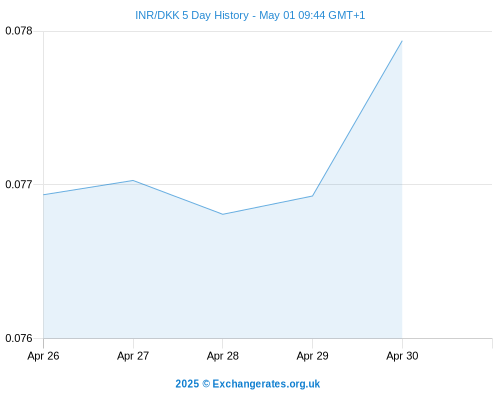Select the Apr 29 x-axis label
The image size is (495, 400).
[x=312, y=356]
